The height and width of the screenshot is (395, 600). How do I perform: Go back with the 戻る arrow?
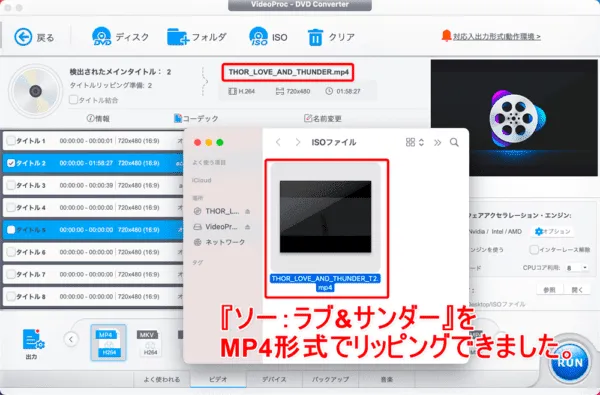pos(23,37)
